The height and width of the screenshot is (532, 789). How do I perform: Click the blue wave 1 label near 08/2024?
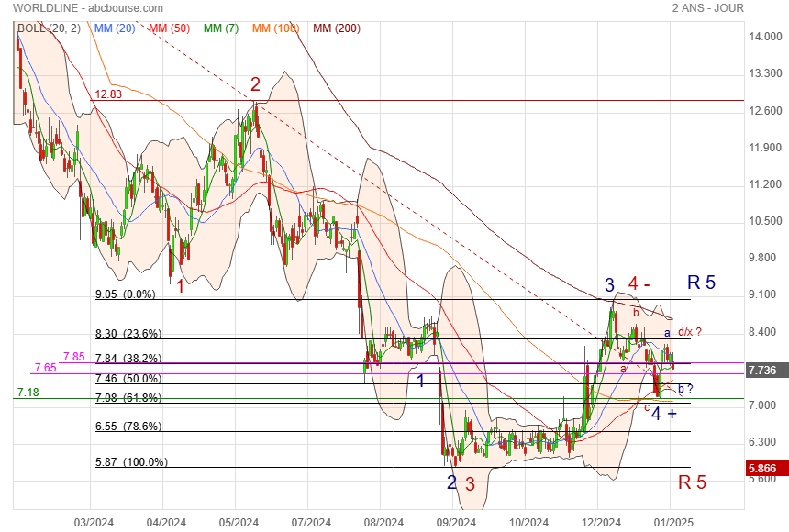click(x=421, y=381)
